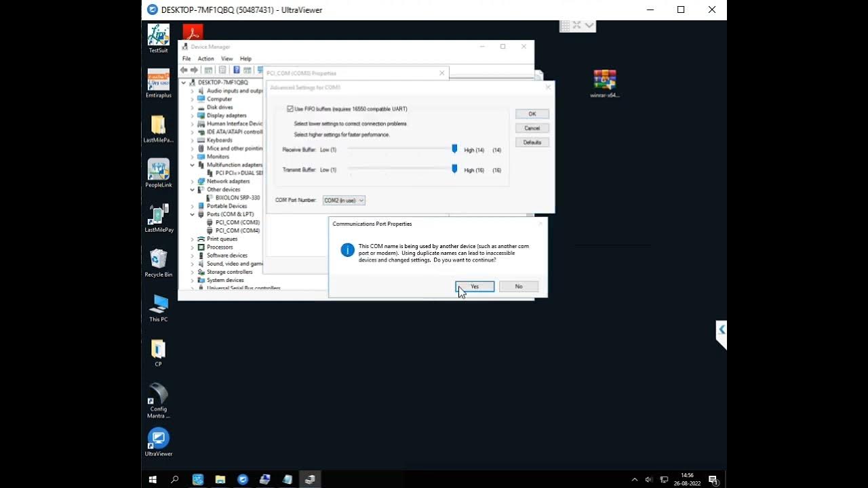
Task: Select Print queues category
Action: click(222, 239)
